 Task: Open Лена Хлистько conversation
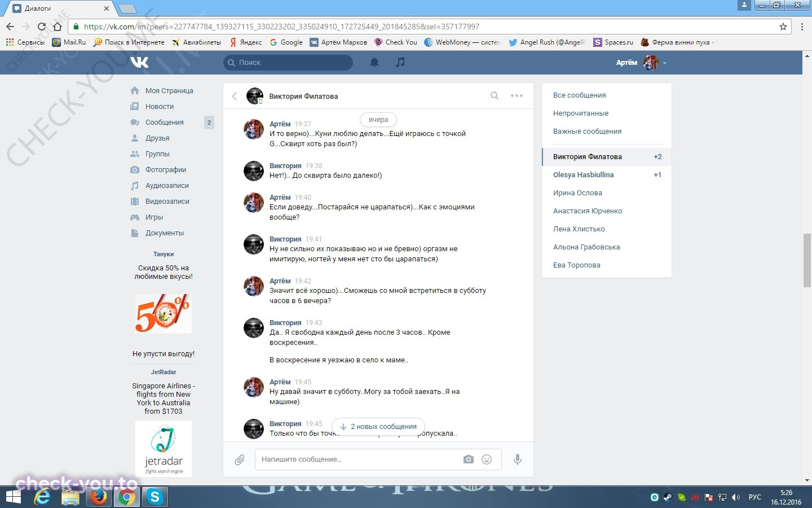click(607, 229)
